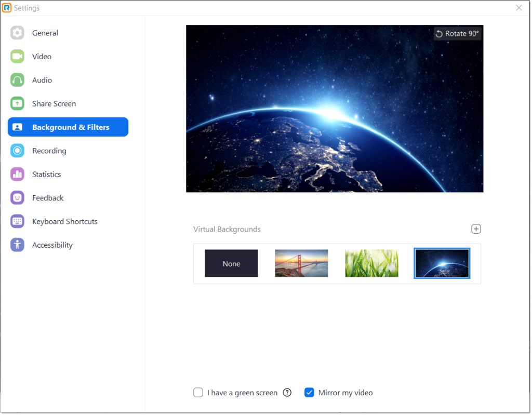Uncheck Mirror my video

pos(309,393)
